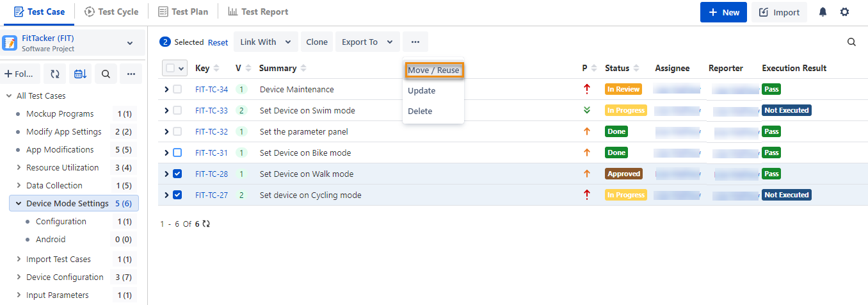Screen dimensions: 868x305
Task: Select the FIT-TC-31 row checkbox
Action: point(177,152)
